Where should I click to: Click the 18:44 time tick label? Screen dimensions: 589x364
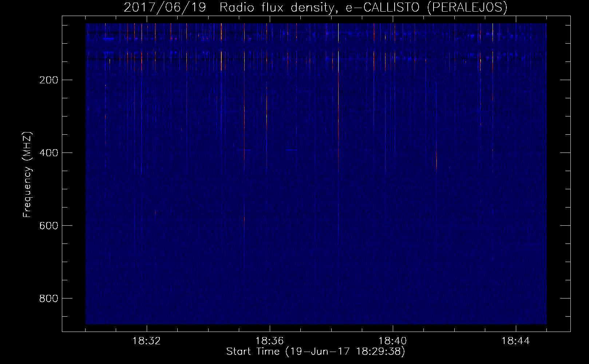point(516,341)
